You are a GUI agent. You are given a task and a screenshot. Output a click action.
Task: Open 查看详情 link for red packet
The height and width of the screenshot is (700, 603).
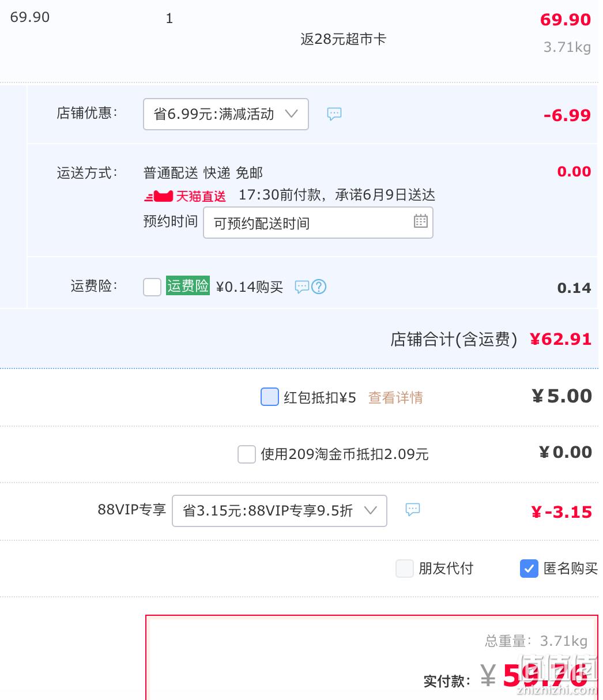pos(395,397)
